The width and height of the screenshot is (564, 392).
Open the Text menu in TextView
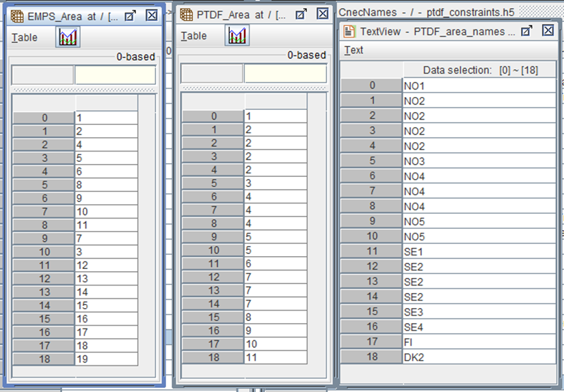(x=353, y=50)
